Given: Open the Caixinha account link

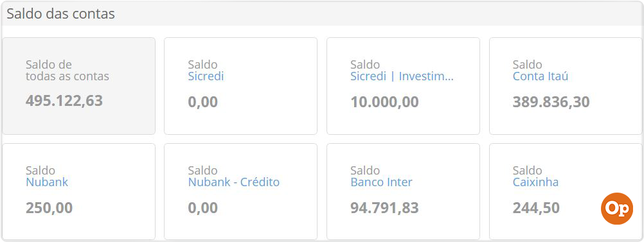Looking at the screenshot, I should pos(535,182).
